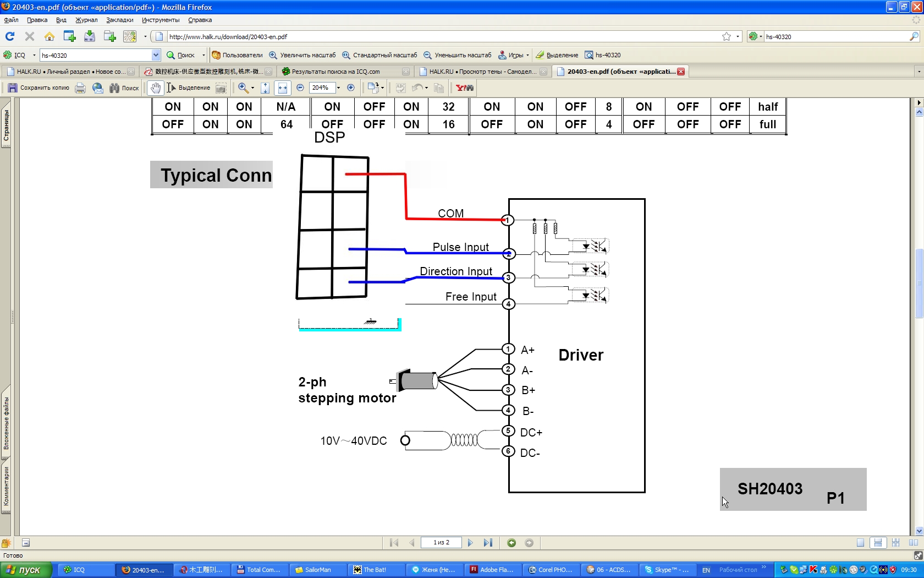924x578 pixels.
Task: Click the print icon in PDF toolbar
Action: click(x=80, y=88)
